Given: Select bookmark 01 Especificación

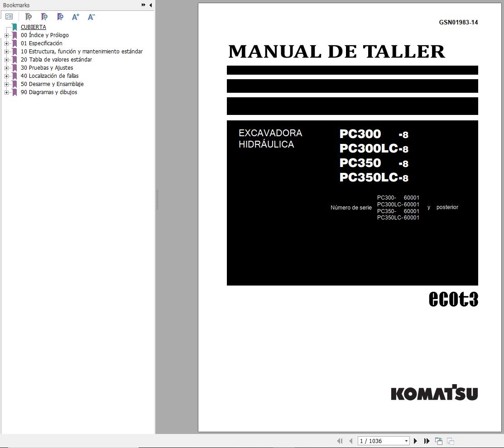Looking at the screenshot, I should tap(42, 43).
